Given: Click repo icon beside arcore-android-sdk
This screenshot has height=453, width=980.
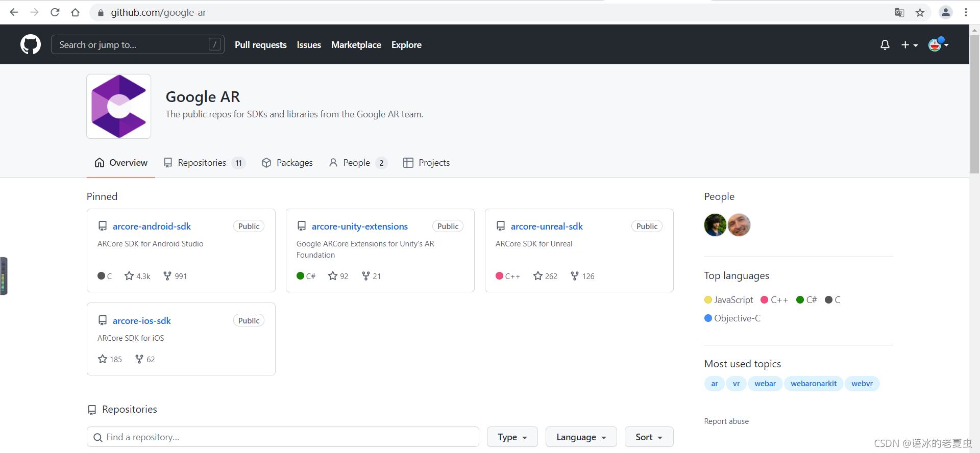Looking at the screenshot, I should [103, 226].
